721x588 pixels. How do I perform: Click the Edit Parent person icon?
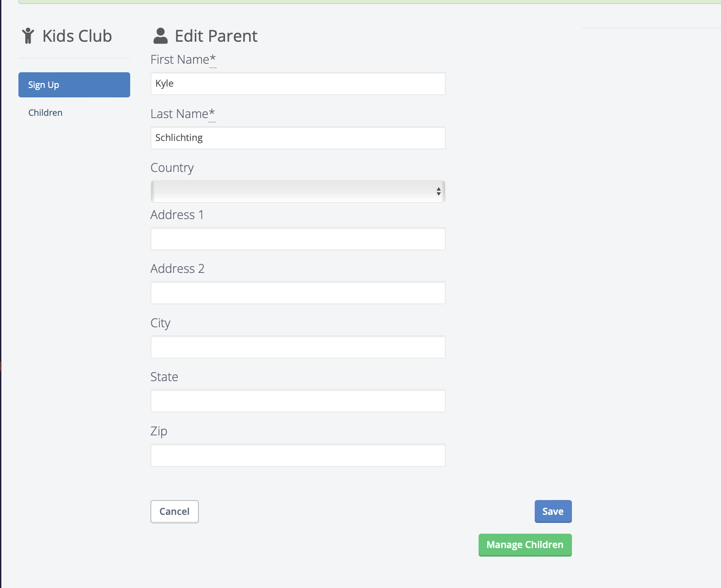(x=160, y=36)
